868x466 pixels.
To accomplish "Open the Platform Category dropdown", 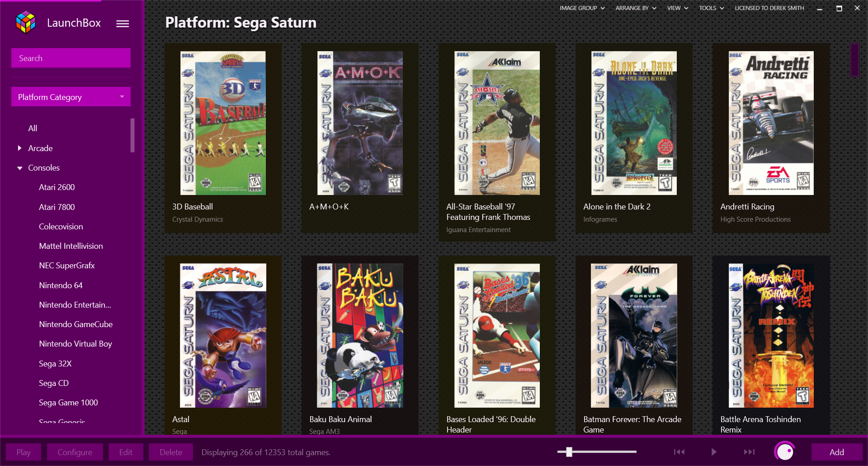I will click(71, 97).
